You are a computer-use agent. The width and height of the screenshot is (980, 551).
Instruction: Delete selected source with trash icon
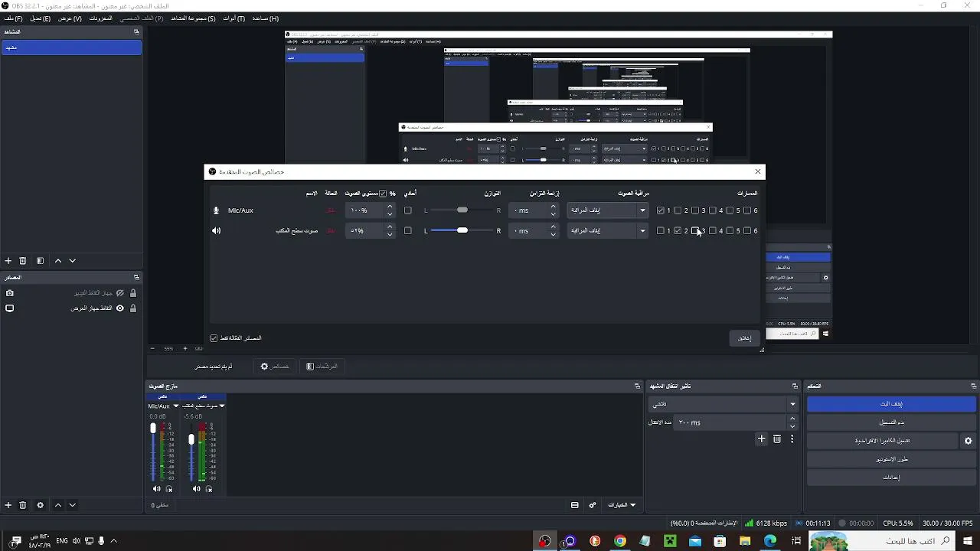[x=23, y=505]
